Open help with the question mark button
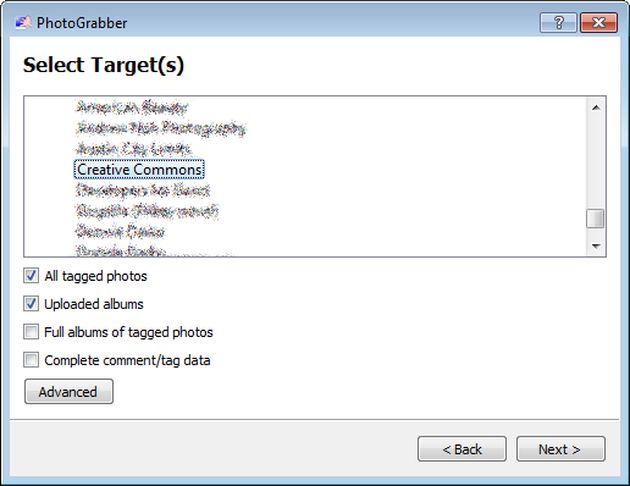Viewport: 630px width, 486px height. point(558,22)
